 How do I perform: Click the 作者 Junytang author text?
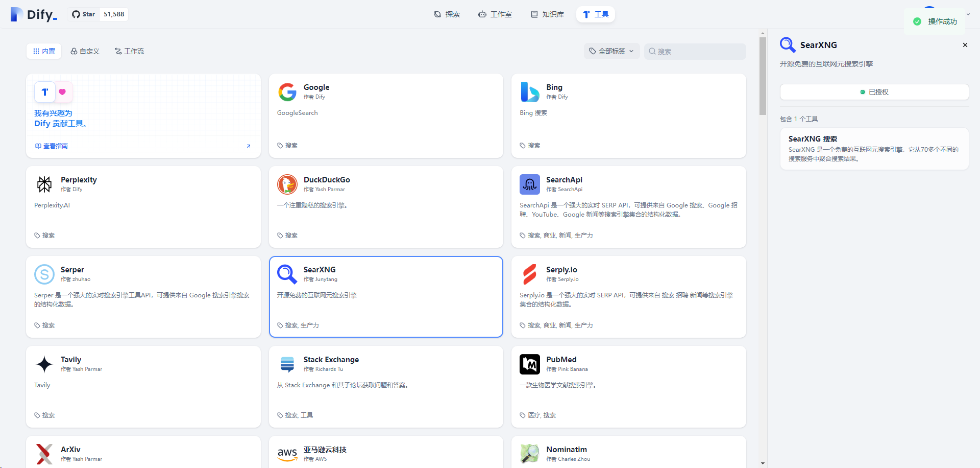321,279
